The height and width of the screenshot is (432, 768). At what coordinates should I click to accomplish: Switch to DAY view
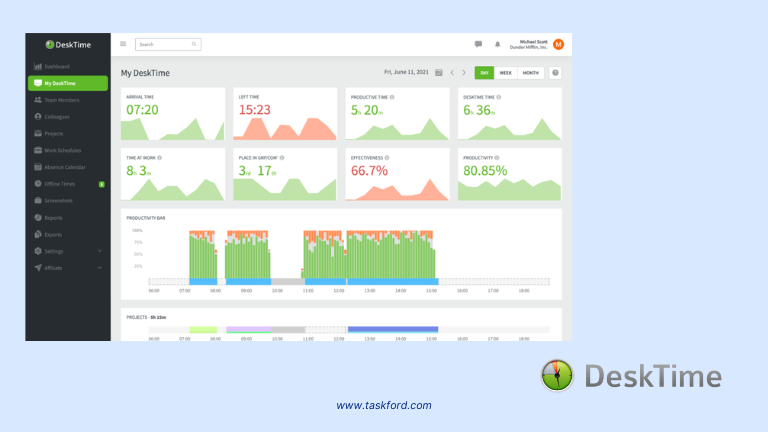(484, 73)
